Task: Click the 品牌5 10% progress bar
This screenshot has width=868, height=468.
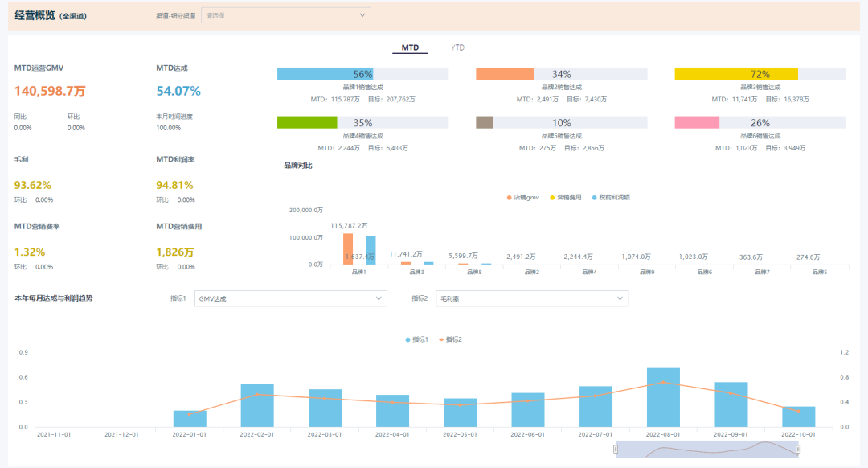Action: coord(561,122)
